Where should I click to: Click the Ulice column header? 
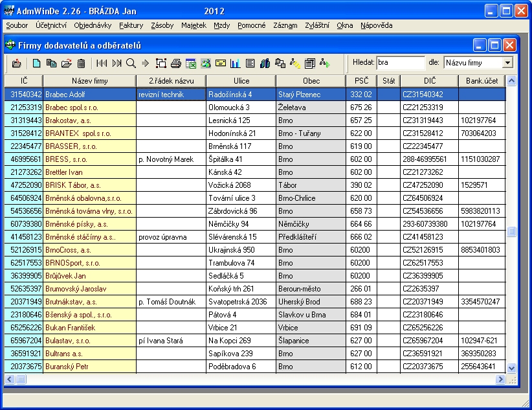241,81
